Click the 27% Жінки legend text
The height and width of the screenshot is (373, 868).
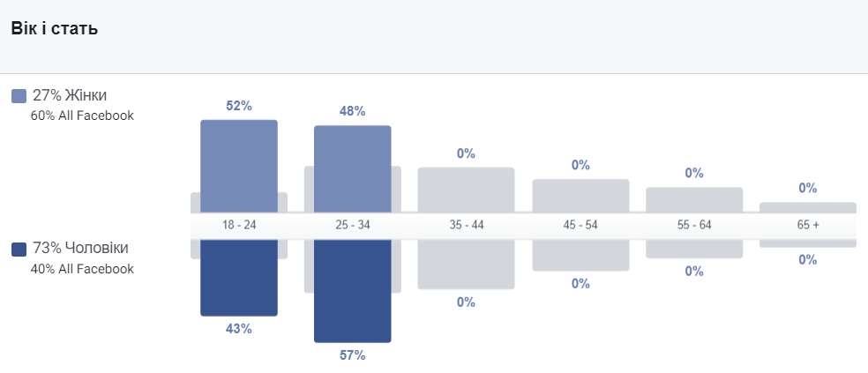75,95
